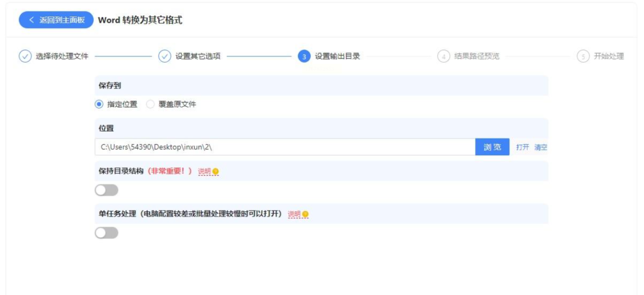Image resolution: width=644 pixels, height=295 pixels.
Task: Click the blue step 3 circle icon
Action: click(x=304, y=56)
